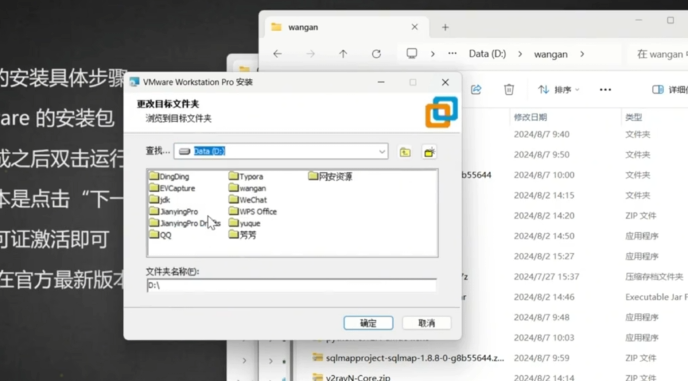Select the WPS Office folder
Viewport: 688px width, 381px height.
click(253, 212)
